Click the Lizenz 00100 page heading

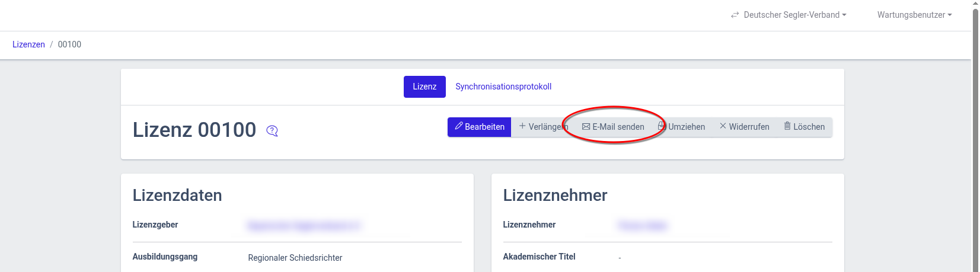click(194, 130)
